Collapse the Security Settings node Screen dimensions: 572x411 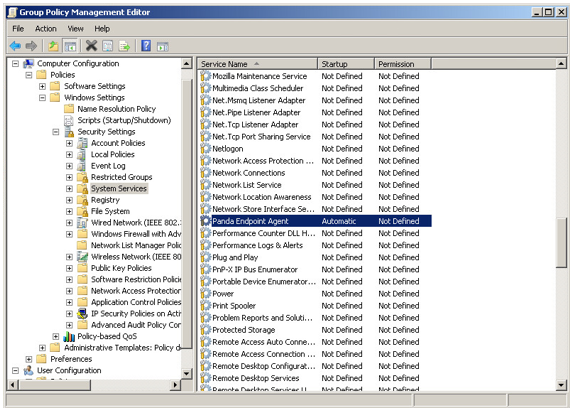point(55,132)
